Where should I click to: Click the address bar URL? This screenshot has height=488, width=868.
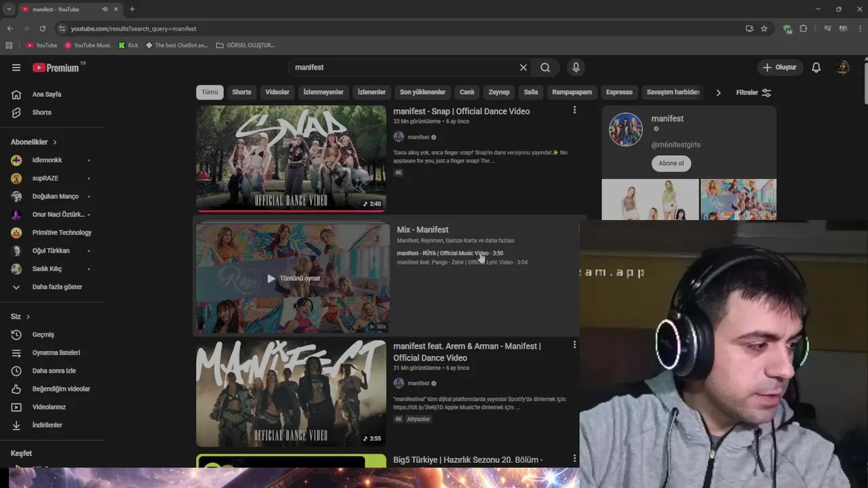(134, 28)
